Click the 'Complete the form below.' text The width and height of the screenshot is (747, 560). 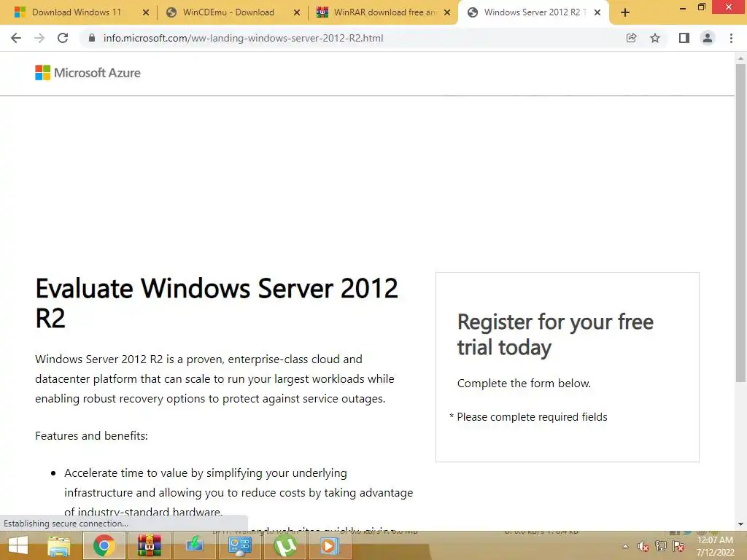[x=524, y=384]
